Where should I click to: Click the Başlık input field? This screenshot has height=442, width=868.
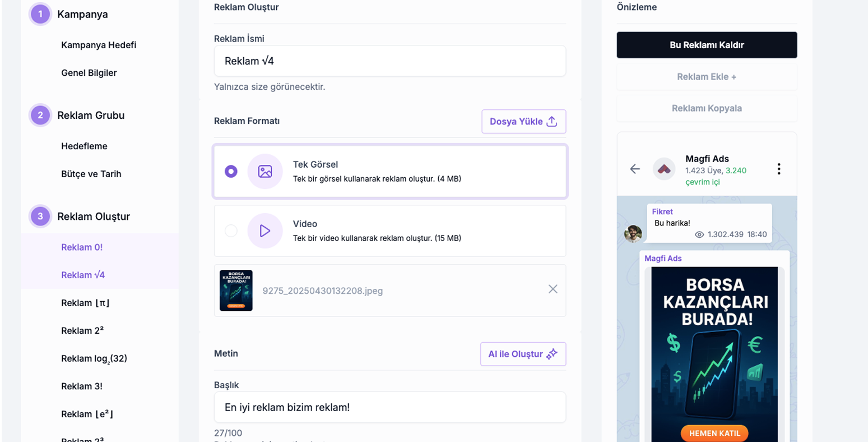pos(390,407)
